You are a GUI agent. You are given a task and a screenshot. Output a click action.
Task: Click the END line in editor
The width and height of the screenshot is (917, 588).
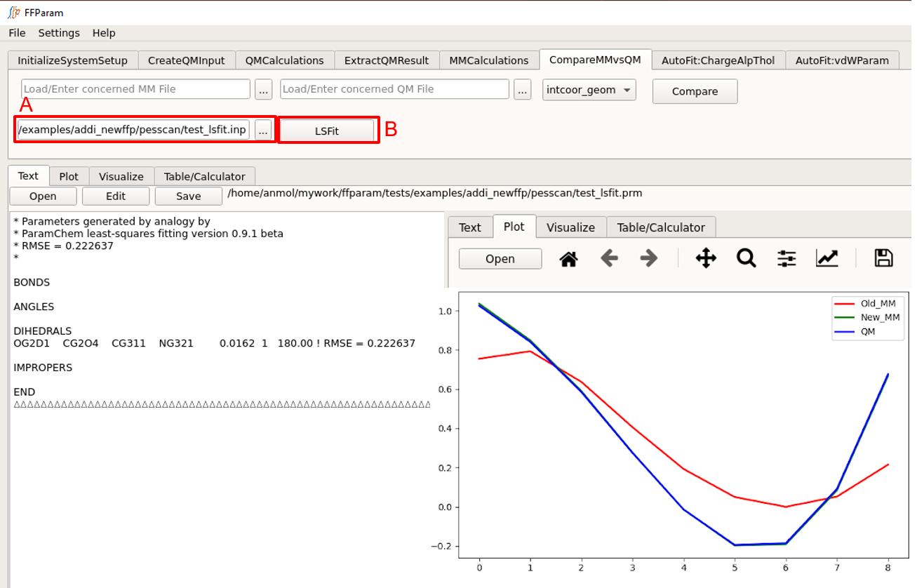[25, 392]
